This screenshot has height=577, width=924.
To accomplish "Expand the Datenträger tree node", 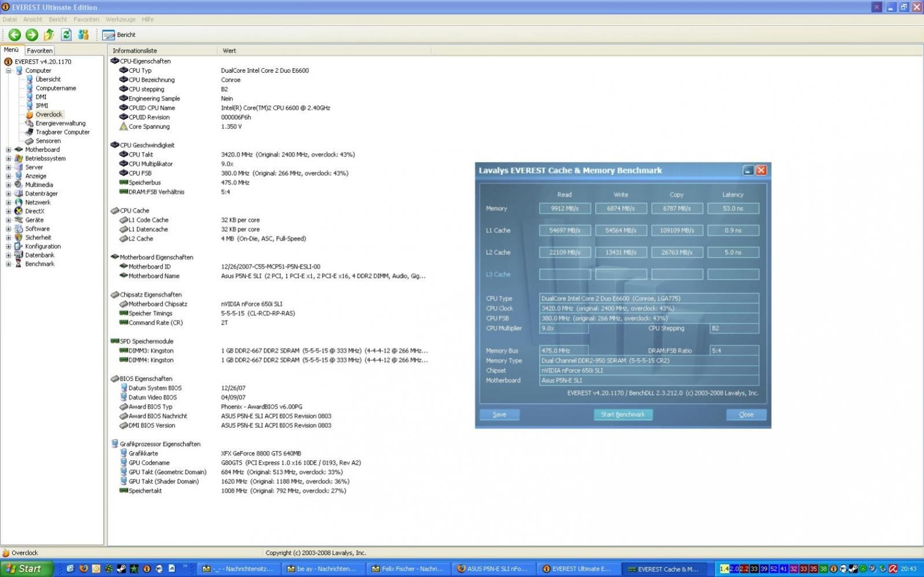I will [x=8, y=193].
